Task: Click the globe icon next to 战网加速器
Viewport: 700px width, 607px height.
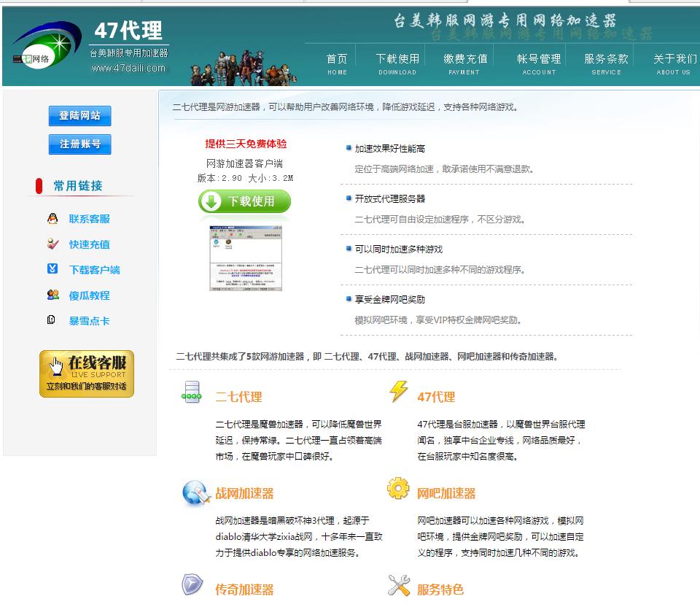Action: coord(196,492)
